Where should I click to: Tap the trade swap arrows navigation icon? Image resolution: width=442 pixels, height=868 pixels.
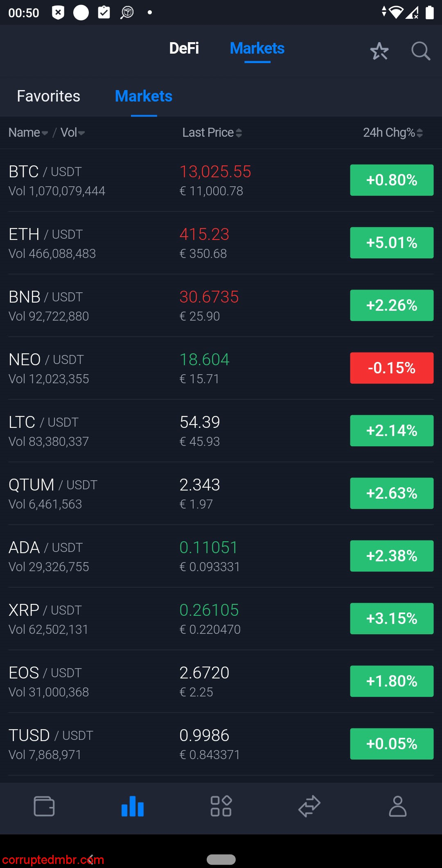click(309, 806)
